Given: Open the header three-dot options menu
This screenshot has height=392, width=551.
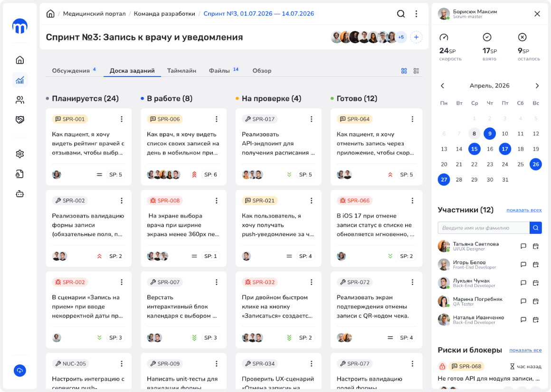Looking at the screenshot, I should pos(416,14).
